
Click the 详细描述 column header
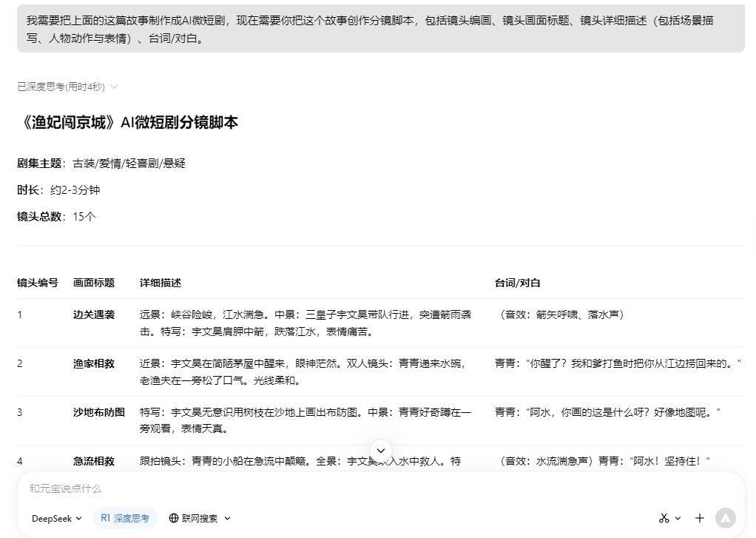(161, 283)
